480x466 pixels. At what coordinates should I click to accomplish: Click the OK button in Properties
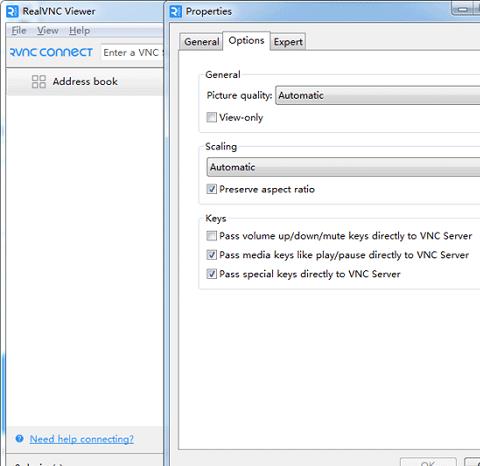tap(428, 462)
